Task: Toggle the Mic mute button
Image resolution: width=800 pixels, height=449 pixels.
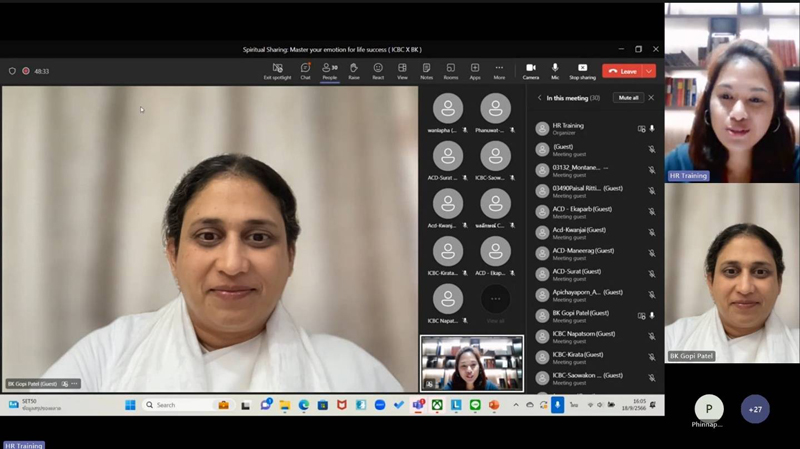Action: pos(555,70)
